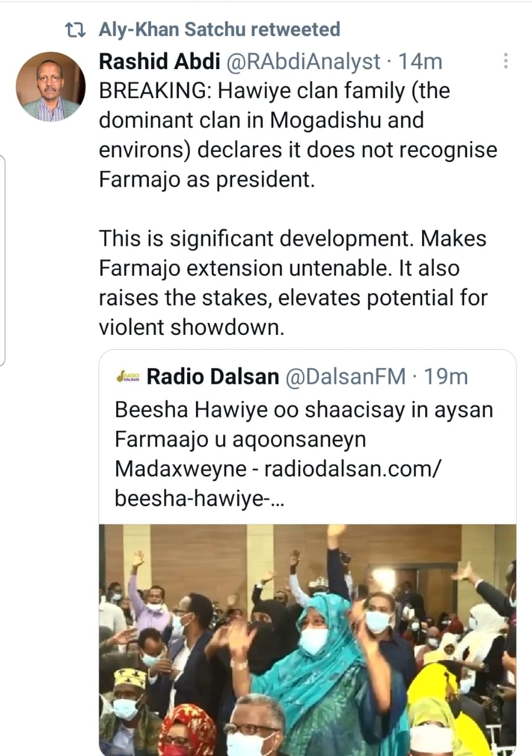Click the 'violent showdown' closing line
Screen dimensions: 532x756
191,327
